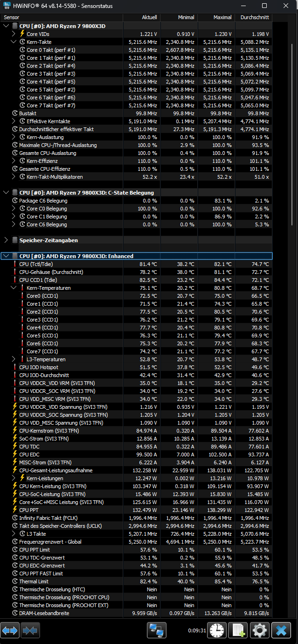The image size is (298, 644).
Task: Select Takt des Speicher-Controllers (UCLK) row
Action: coord(136,526)
